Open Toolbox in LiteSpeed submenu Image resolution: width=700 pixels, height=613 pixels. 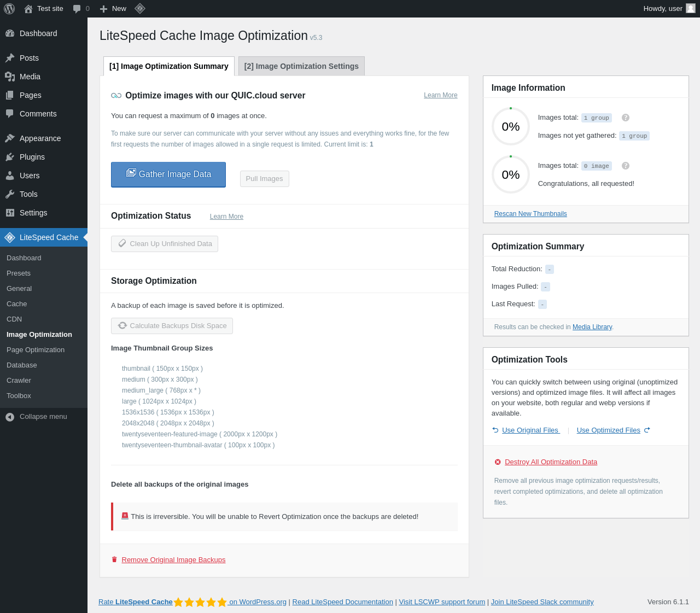(19, 396)
